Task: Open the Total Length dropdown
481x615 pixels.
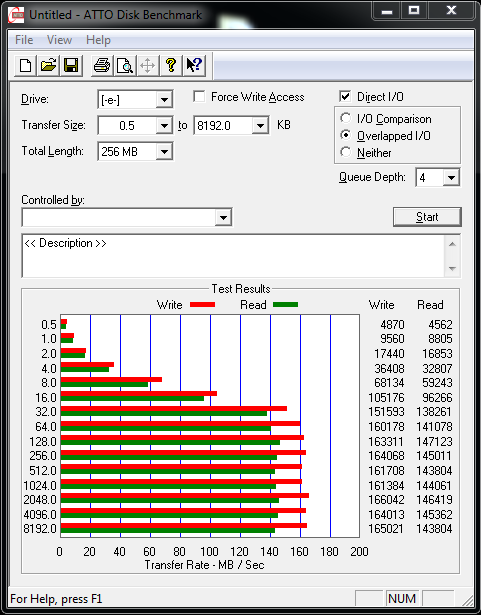Action: (164, 152)
